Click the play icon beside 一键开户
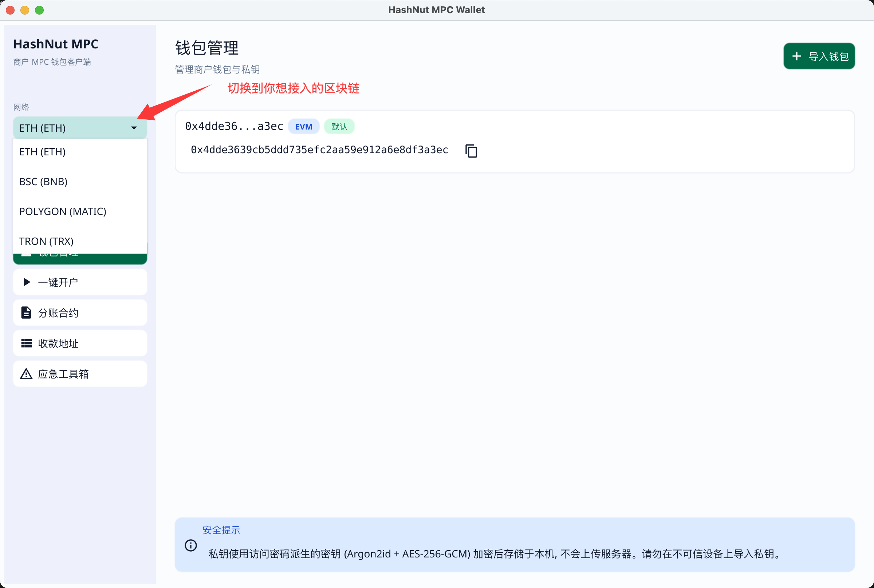This screenshot has width=874, height=588. point(26,282)
